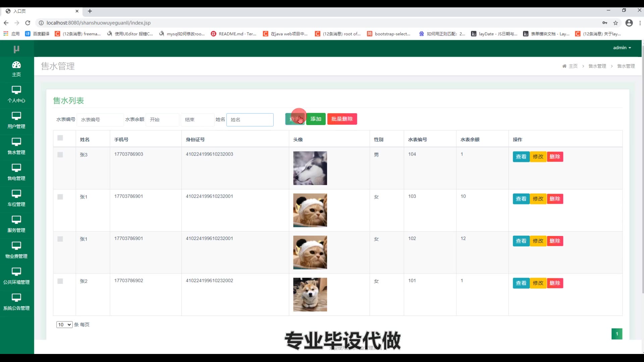Check the row checkbox for 张3
Screen dimensions: 644x362
tap(60, 155)
